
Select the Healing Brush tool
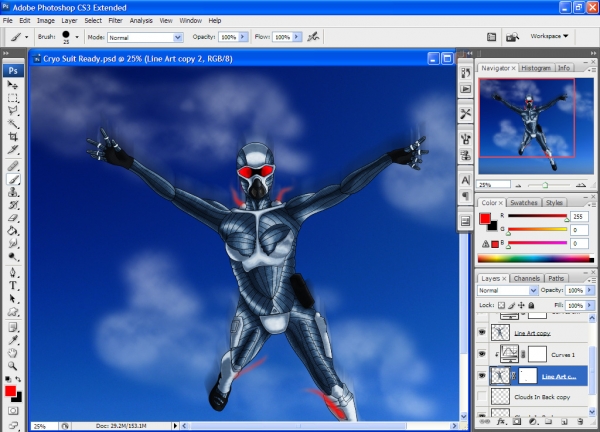click(13, 166)
